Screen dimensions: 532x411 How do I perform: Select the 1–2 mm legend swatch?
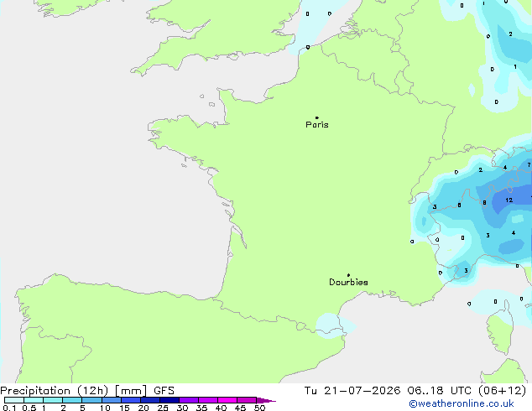tap(53, 400)
